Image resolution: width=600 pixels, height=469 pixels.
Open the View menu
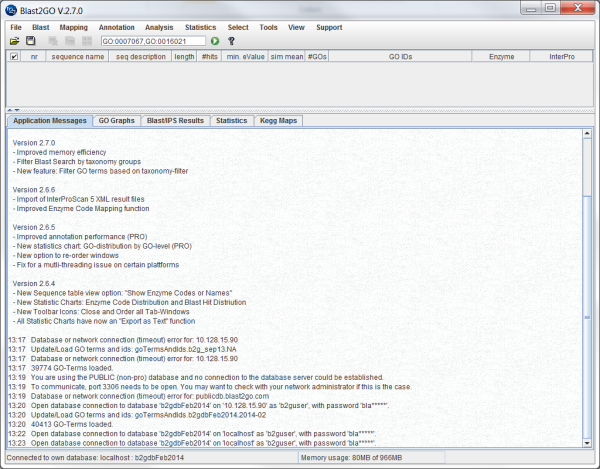point(296,27)
